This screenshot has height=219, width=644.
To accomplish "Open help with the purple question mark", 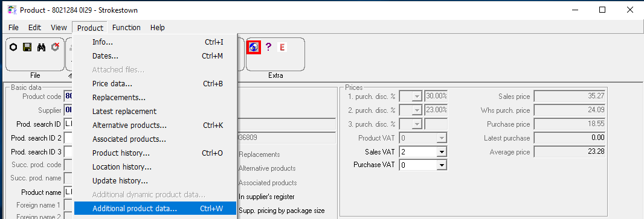I will pos(268,47).
